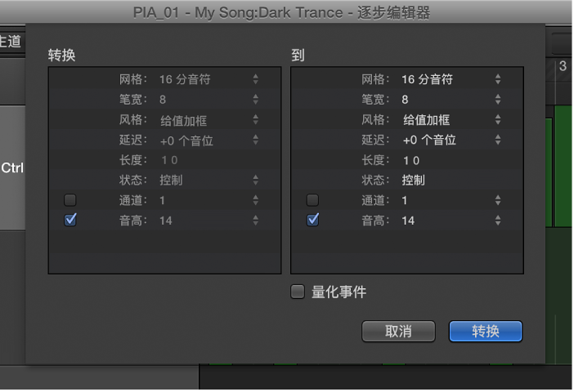Toggle 通道 checkbox in left 转换 panel
Screen dimensions: 574x392
point(70,200)
